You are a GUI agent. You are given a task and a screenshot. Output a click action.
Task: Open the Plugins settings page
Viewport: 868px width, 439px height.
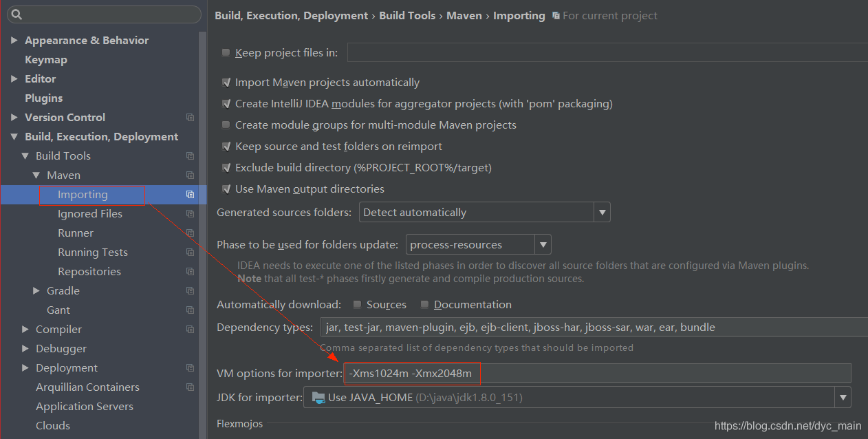click(43, 98)
